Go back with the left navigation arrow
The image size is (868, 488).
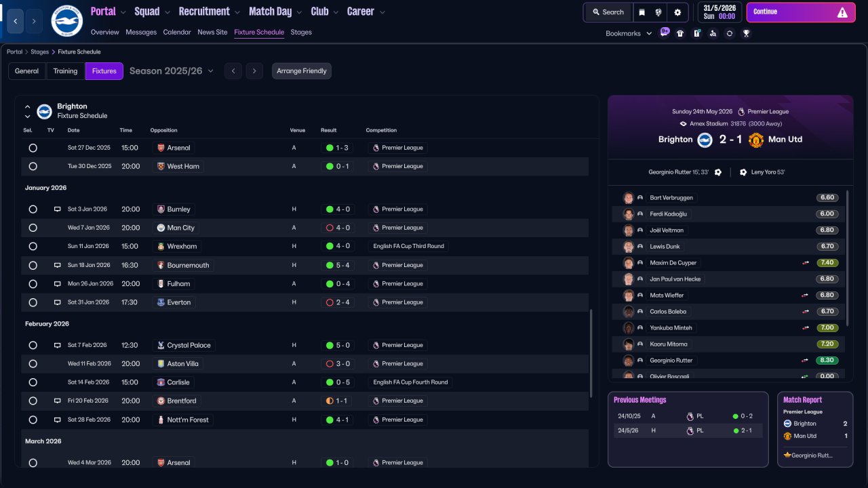[16, 21]
